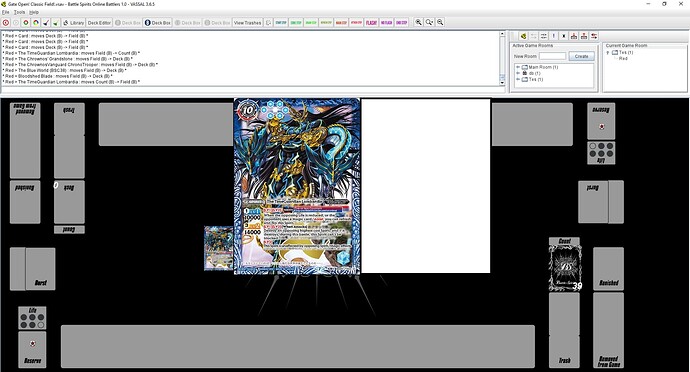
Task: Click the chat log scrollbar down arrow
Action: click(x=502, y=83)
